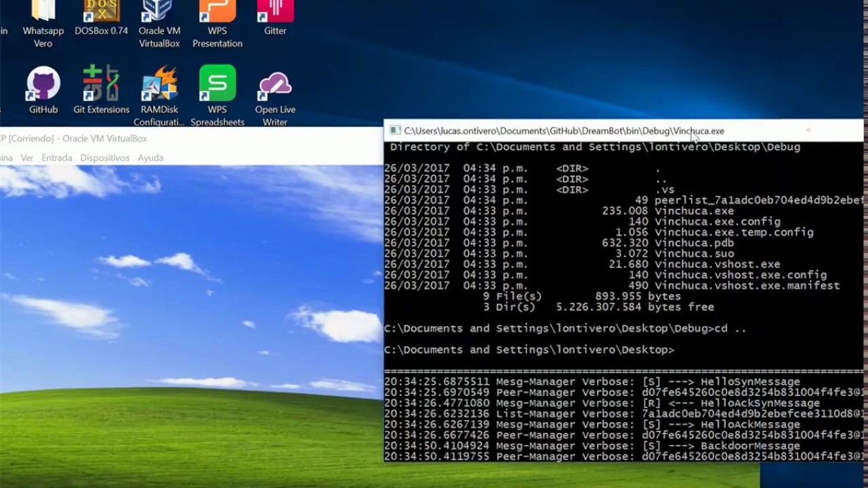The image size is (868, 488).
Task: Launch the Open Live Writer desktop icon
Action: point(275,96)
